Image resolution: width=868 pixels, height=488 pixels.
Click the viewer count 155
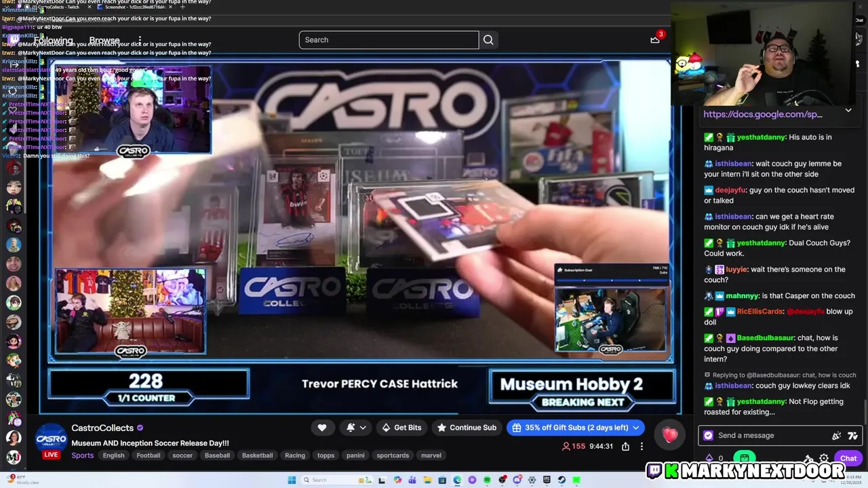click(574, 447)
